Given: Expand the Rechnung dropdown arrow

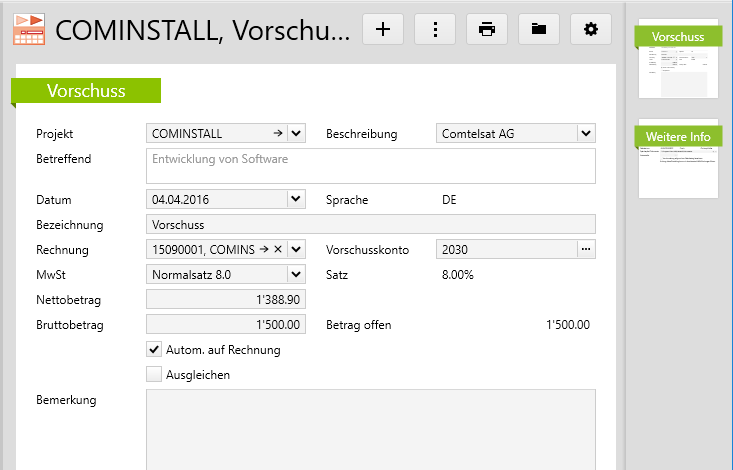Looking at the screenshot, I should tap(296, 249).
